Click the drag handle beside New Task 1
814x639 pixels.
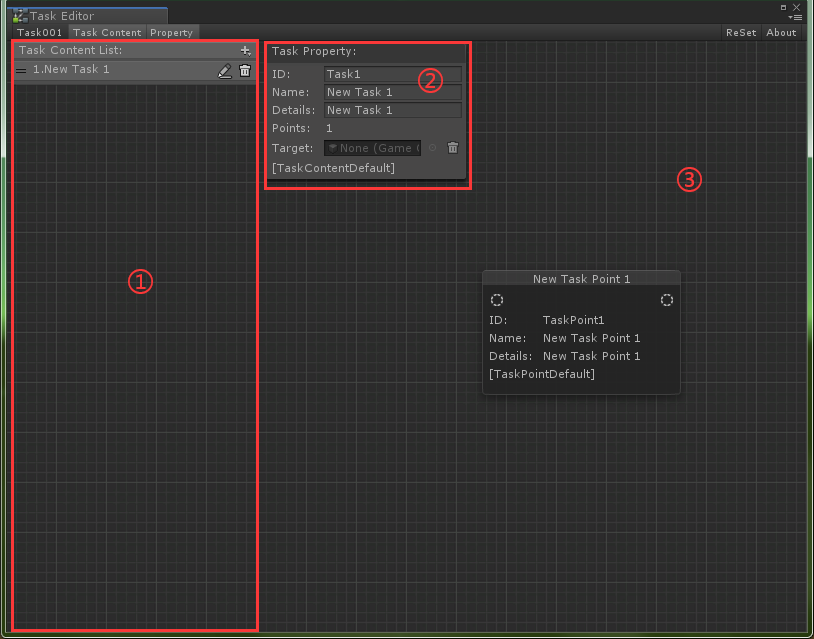pos(20,70)
